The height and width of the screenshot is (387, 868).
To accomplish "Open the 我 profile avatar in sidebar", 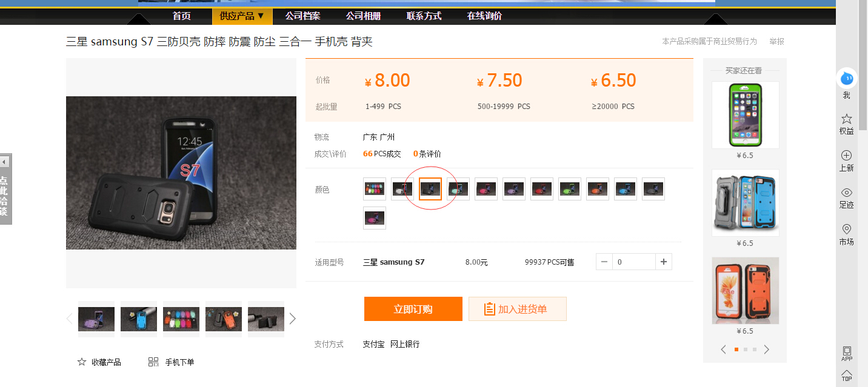I will (x=847, y=78).
